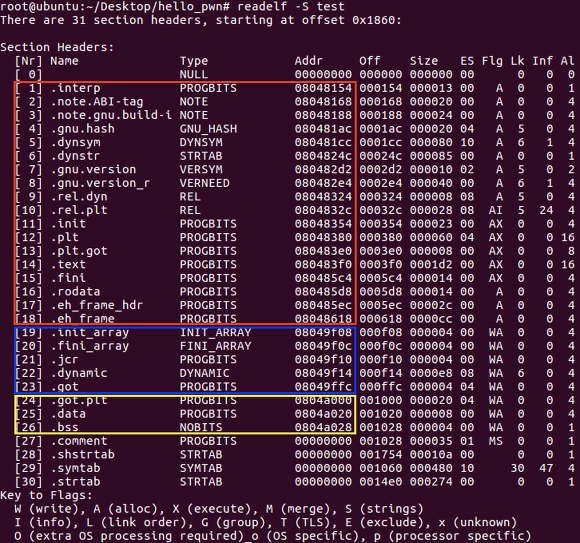The image size is (580, 543).
Task: Click the '.gnu.version_r' section name
Action: 101,183
